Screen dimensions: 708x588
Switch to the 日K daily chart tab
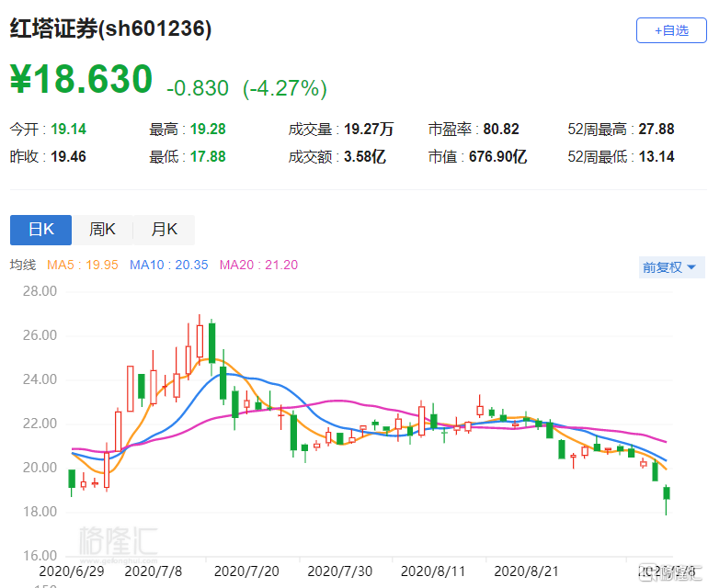tap(40, 230)
